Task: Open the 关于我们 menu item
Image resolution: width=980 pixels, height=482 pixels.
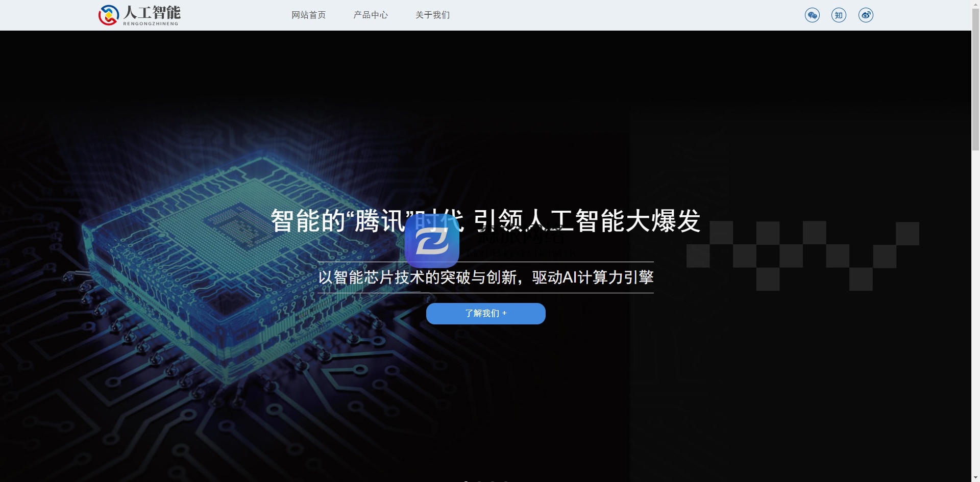Action: (x=433, y=15)
